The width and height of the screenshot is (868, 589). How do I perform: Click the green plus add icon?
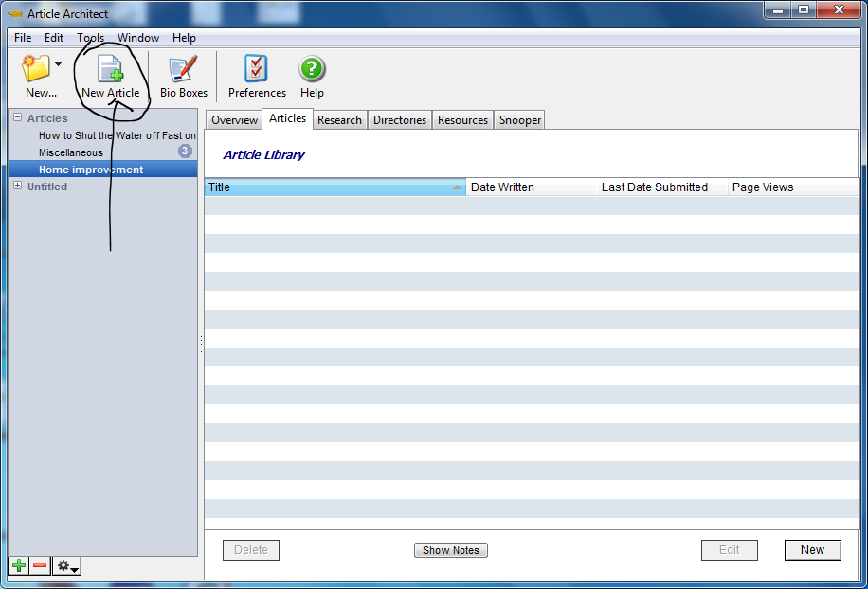[x=19, y=565]
